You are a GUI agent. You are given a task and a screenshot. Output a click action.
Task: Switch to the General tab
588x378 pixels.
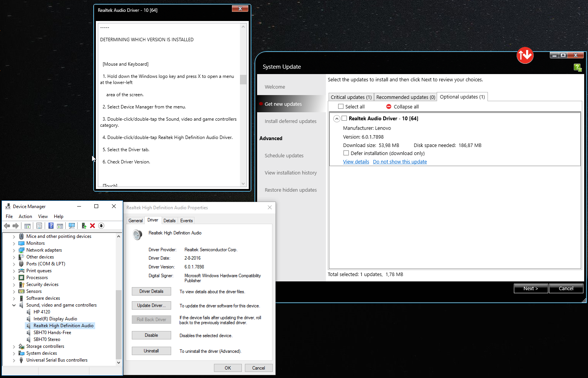click(x=136, y=221)
